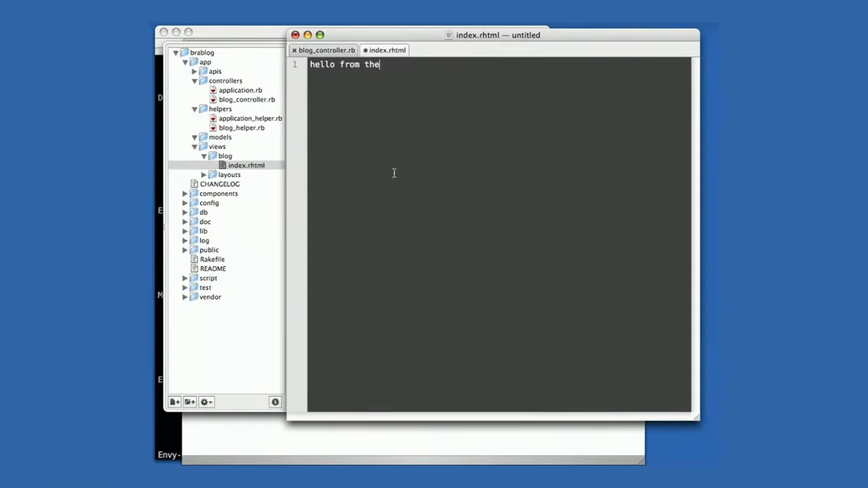This screenshot has width=868, height=488.
Task: Select the script folder label
Action: (208, 278)
